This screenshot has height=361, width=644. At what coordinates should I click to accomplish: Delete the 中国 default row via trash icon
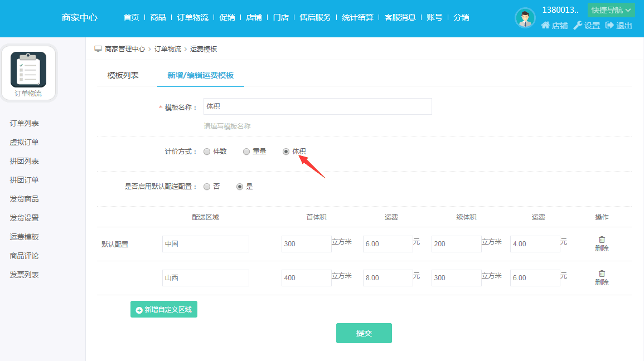point(602,240)
